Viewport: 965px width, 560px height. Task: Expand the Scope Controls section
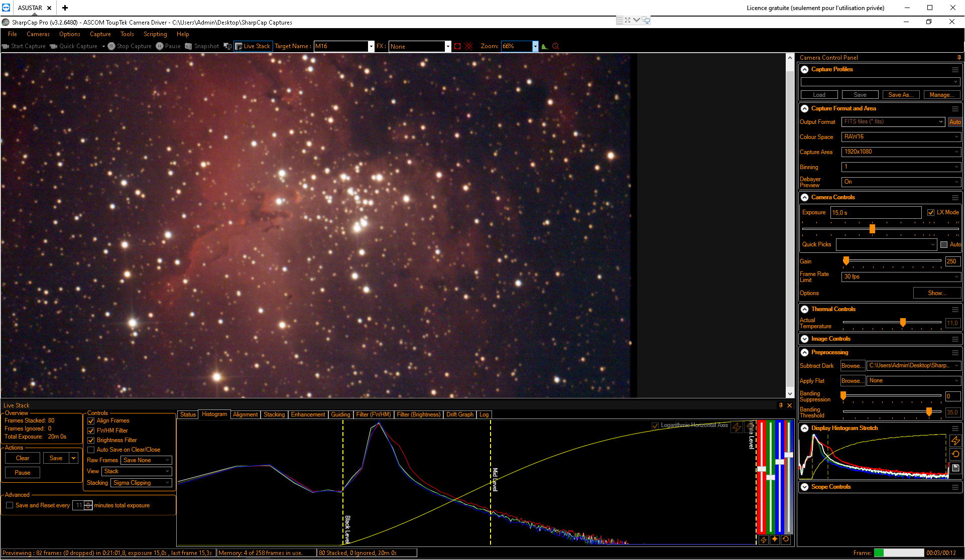[x=805, y=487]
